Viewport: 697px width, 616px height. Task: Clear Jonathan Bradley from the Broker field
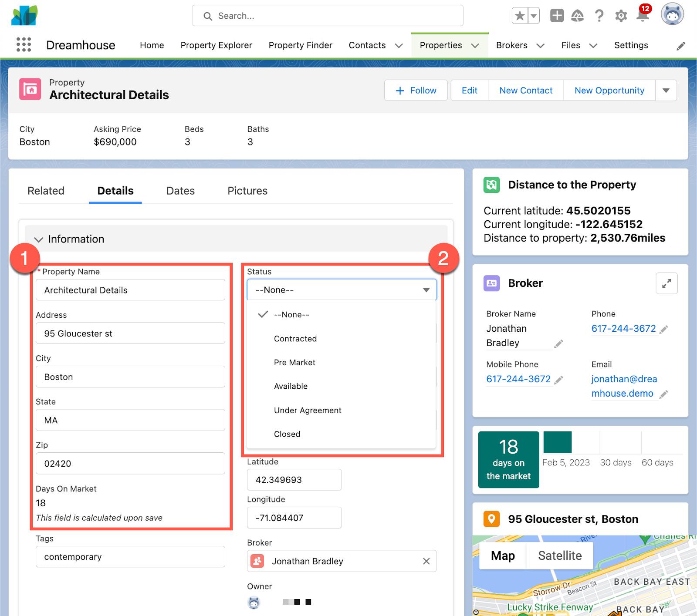pyautogui.click(x=426, y=561)
